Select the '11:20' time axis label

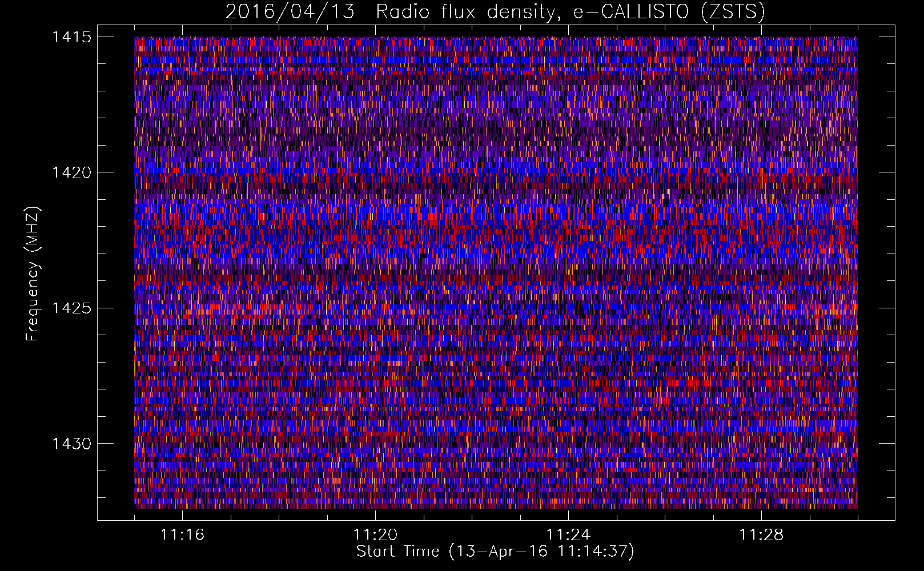(375, 534)
